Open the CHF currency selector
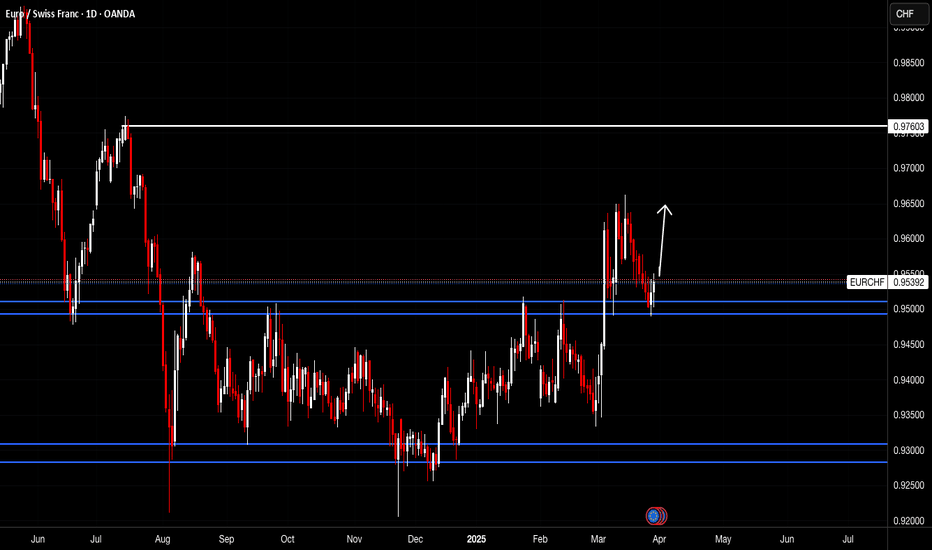The image size is (932, 550). tap(909, 14)
